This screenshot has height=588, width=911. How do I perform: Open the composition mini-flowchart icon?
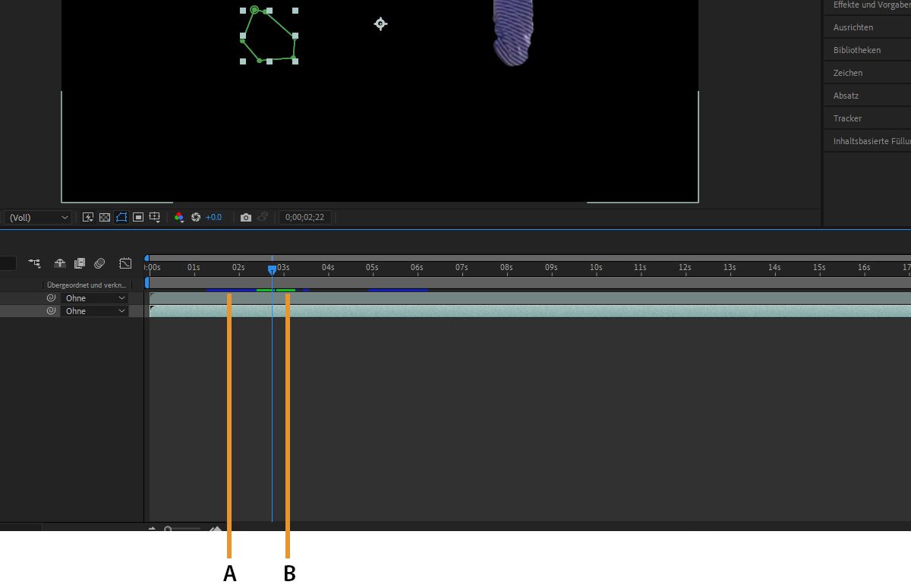point(34,263)
